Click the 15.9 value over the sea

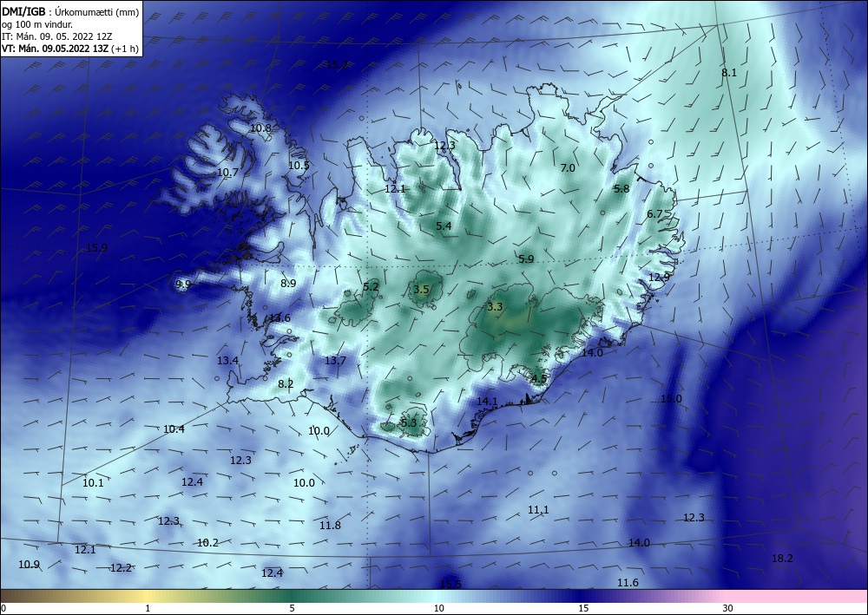click(97, 248)
